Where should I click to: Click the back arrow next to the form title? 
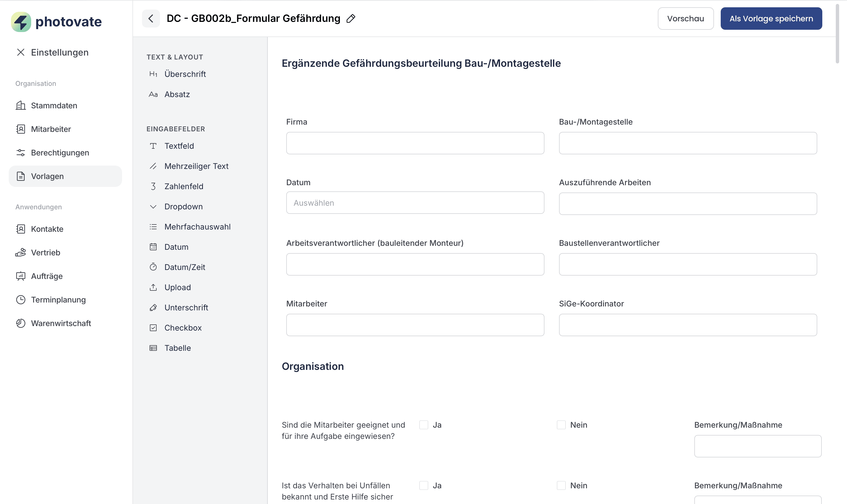(151, 18)
